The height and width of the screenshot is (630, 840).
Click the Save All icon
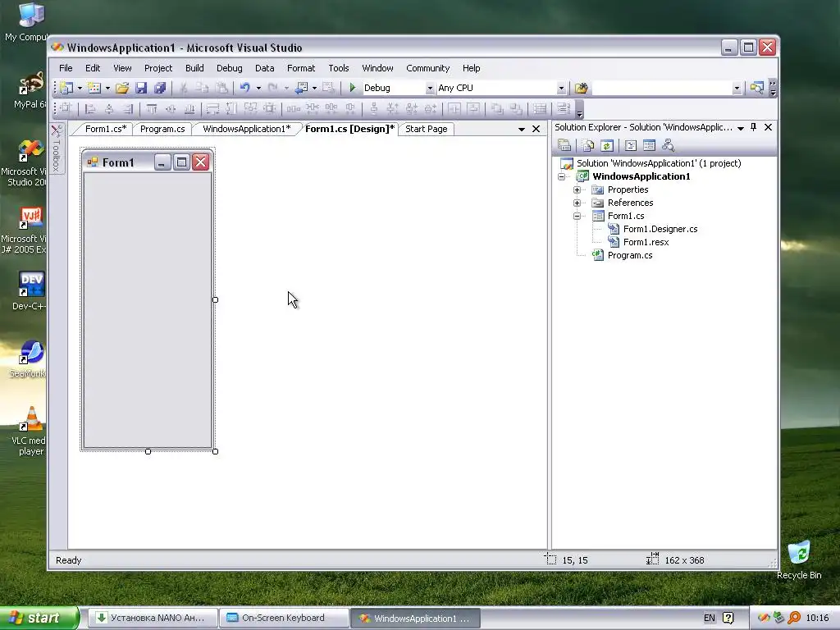[160, 88]
